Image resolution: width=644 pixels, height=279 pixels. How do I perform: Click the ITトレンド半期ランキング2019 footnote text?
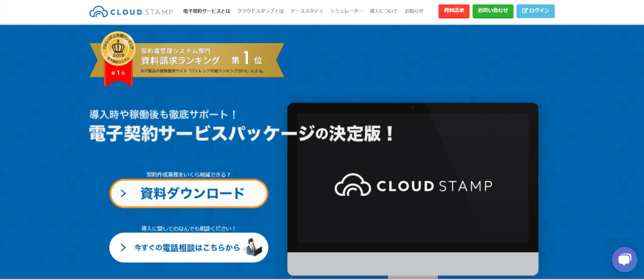click(x=203, y=71)
